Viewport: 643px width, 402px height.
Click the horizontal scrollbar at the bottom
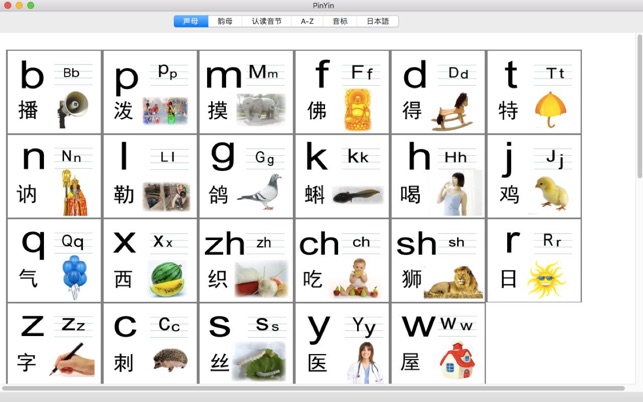click(x=313, y=388)
